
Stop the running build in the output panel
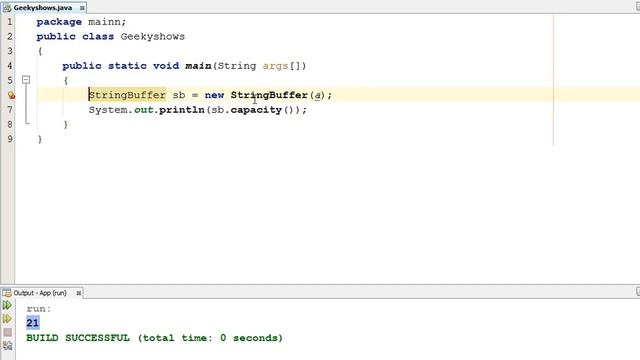pos(7,332)
